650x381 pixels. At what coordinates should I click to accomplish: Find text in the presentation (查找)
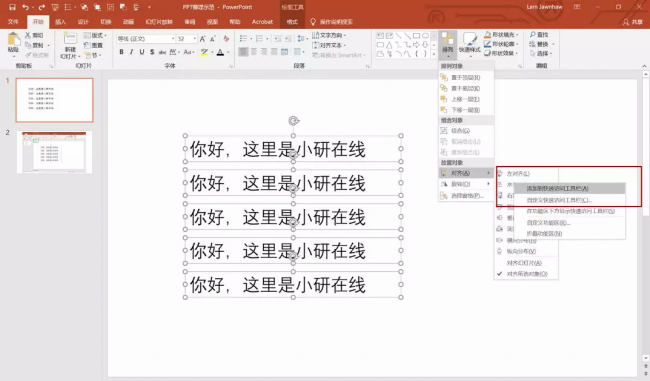pos(539,34)
